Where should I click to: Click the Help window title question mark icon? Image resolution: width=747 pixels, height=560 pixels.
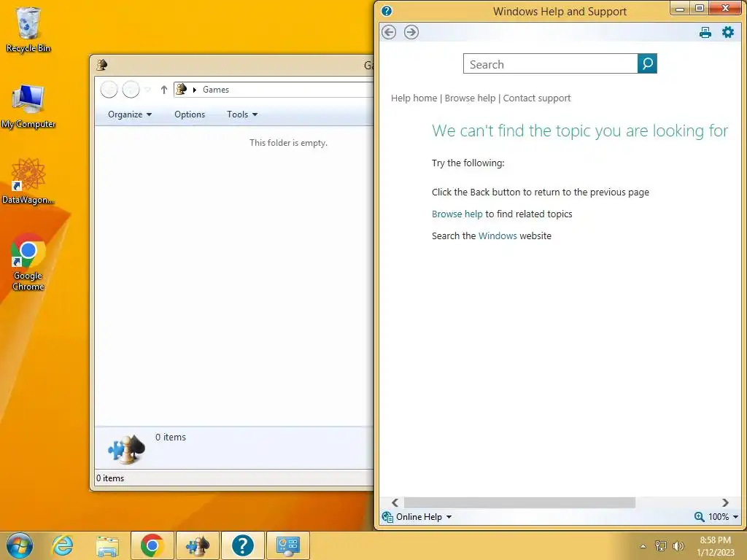point(387,11)
